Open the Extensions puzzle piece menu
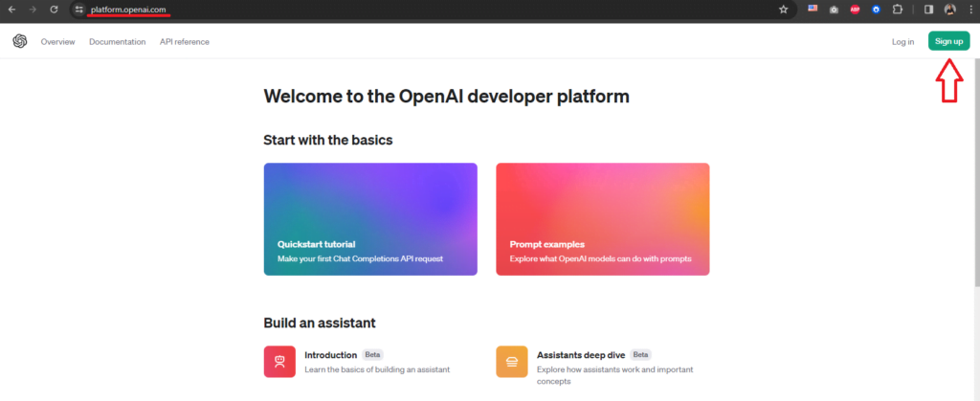The width and height of the screenshot is (980, 401). (898, 10)
